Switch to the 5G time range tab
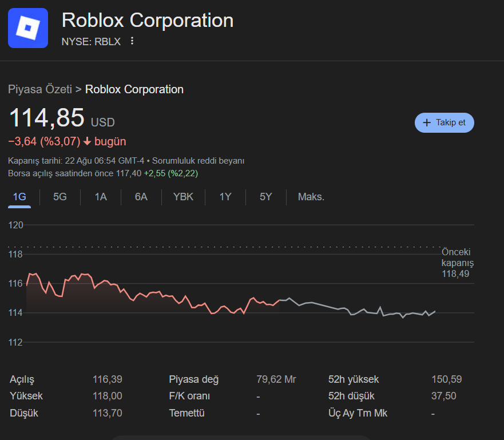Image resolution: width=504 pixels, height=440 pixels. [x=60, y=197]
